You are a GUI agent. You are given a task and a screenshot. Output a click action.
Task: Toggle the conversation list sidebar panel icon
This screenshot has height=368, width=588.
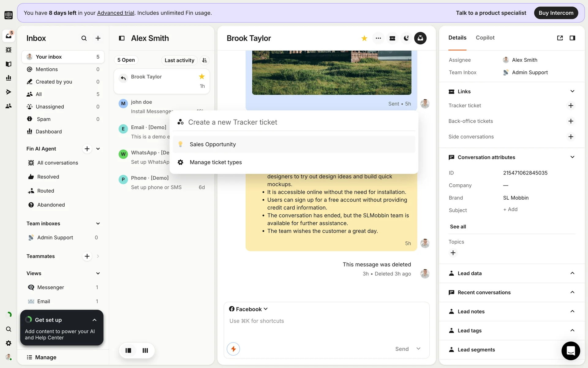tap(122, 38)
